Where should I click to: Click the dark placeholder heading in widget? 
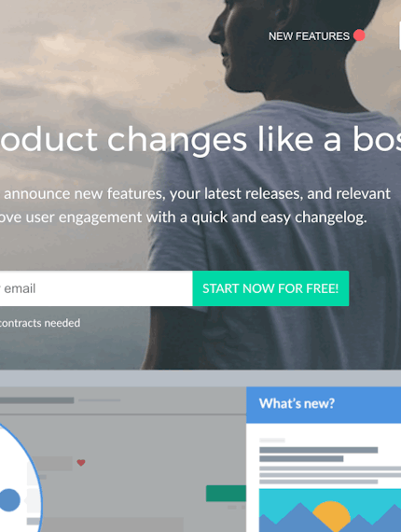pyautogui.click(x=319, y=455)
